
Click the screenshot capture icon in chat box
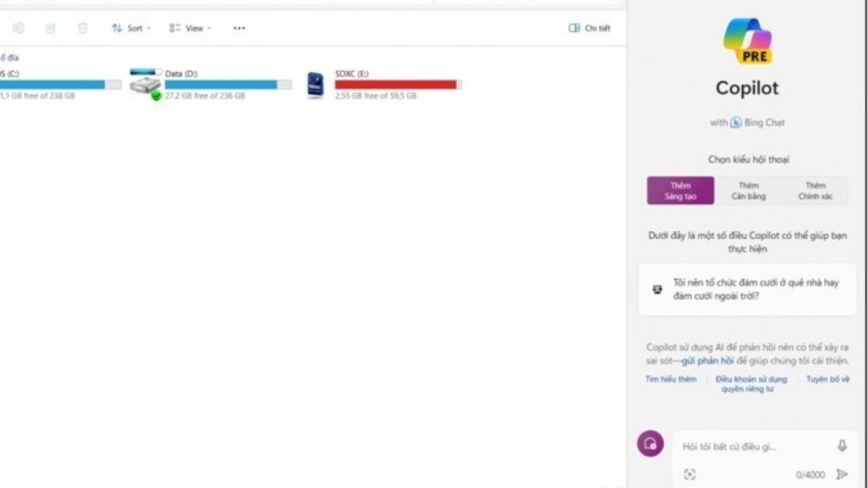[x=689, y=474]
